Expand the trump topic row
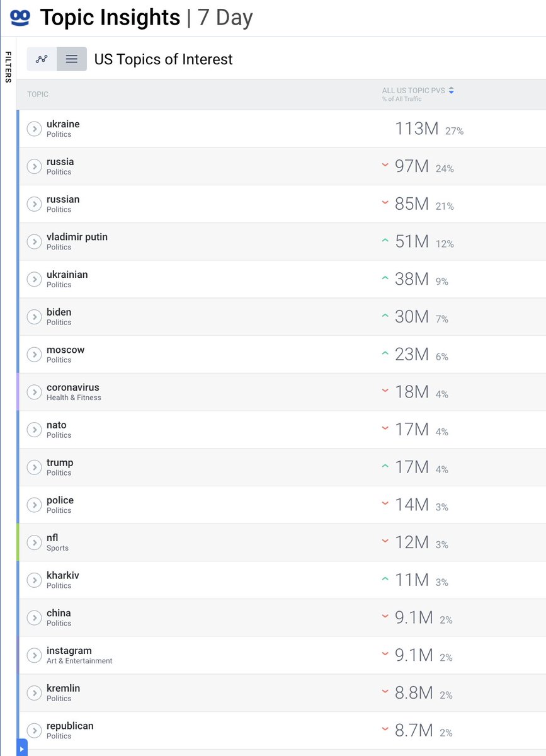Viewport: 546px width, 756px height. pyautogui.click(x=34, y=467)
